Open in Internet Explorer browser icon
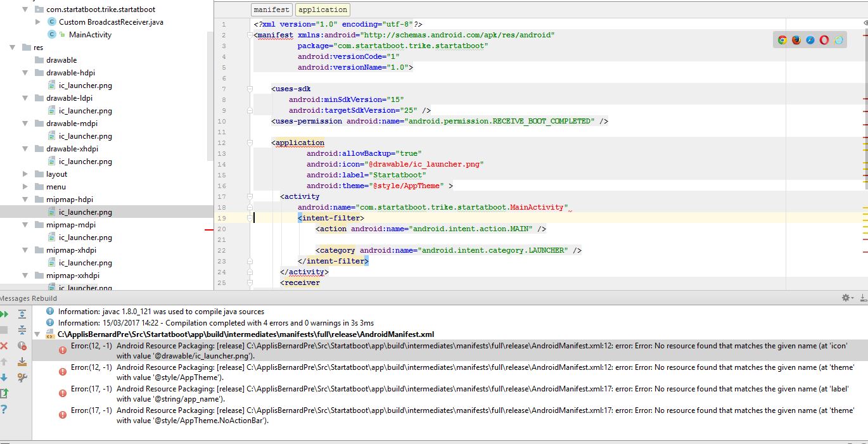868x444 pixels. 839,40
